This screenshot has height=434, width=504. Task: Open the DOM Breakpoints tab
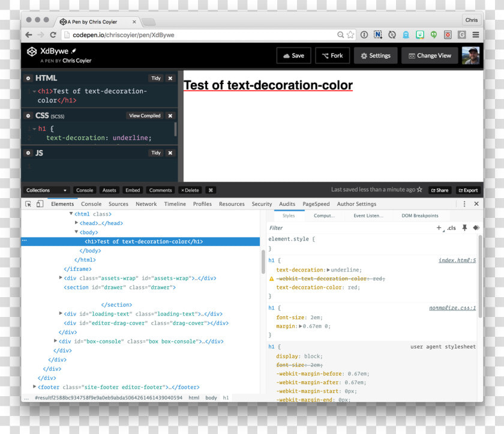tap(420, 215)
